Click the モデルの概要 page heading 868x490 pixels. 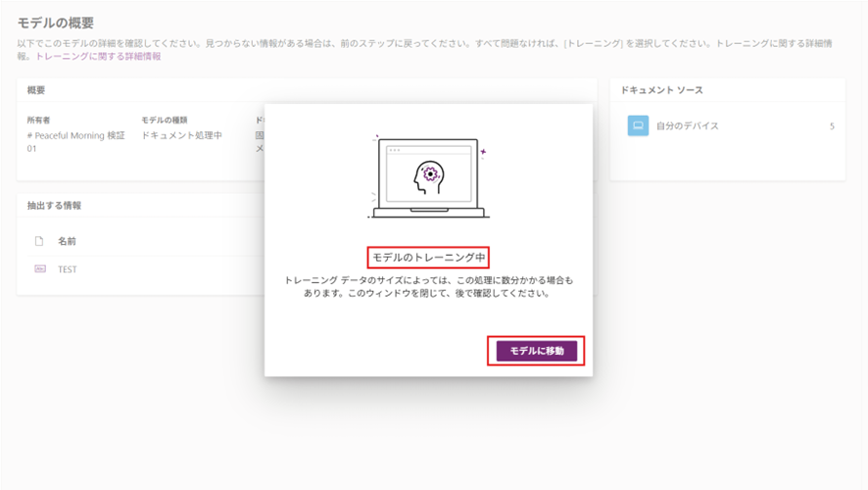point(56,23)
